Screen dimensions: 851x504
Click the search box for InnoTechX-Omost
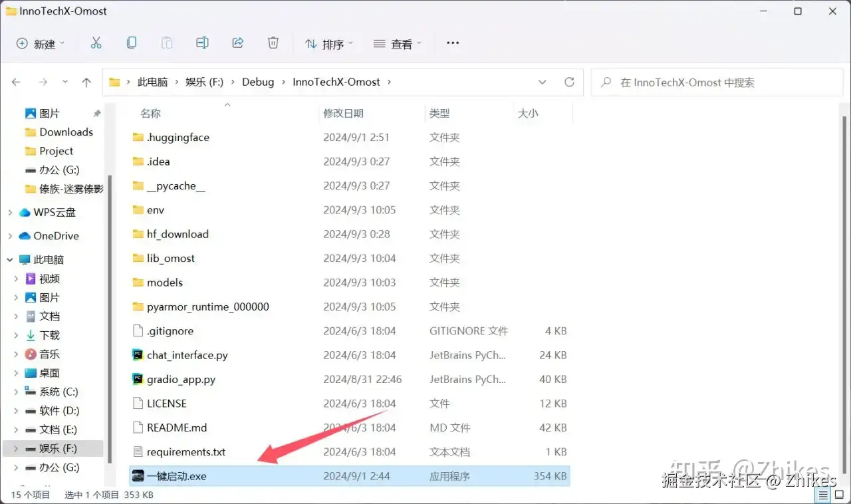coord(715,82)
